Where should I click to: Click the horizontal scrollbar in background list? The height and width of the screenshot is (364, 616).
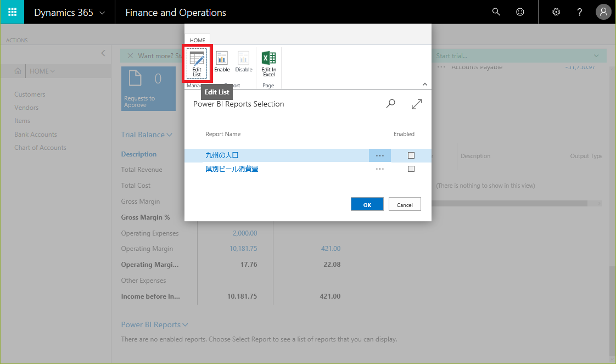tap(509, 203)
